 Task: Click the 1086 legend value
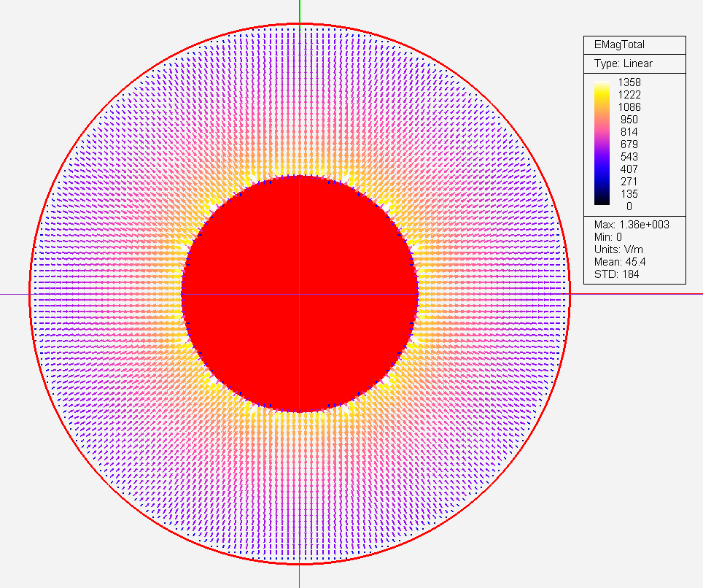629,107
